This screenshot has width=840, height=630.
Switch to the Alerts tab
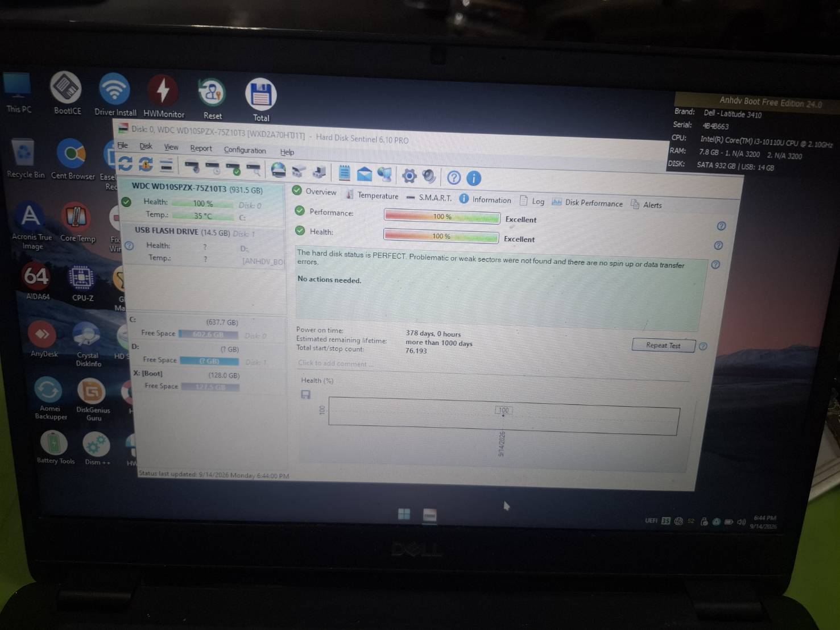(646, 205)
